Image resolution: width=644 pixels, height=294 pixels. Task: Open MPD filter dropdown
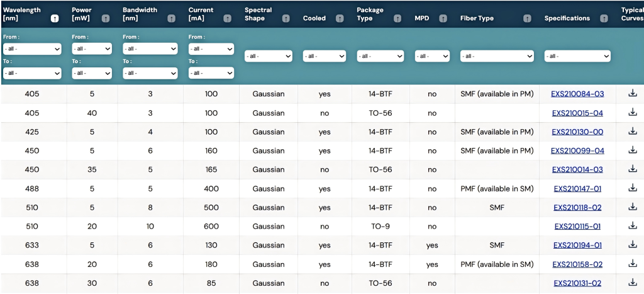(432, 56)
